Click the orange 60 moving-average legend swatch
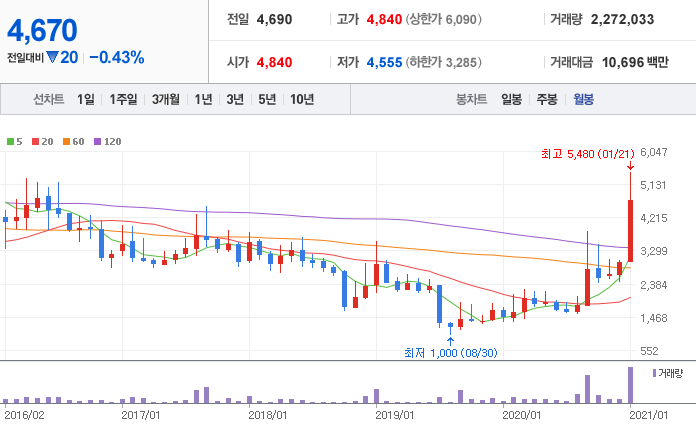Screen dimensions: 696x438 [67, 142]
